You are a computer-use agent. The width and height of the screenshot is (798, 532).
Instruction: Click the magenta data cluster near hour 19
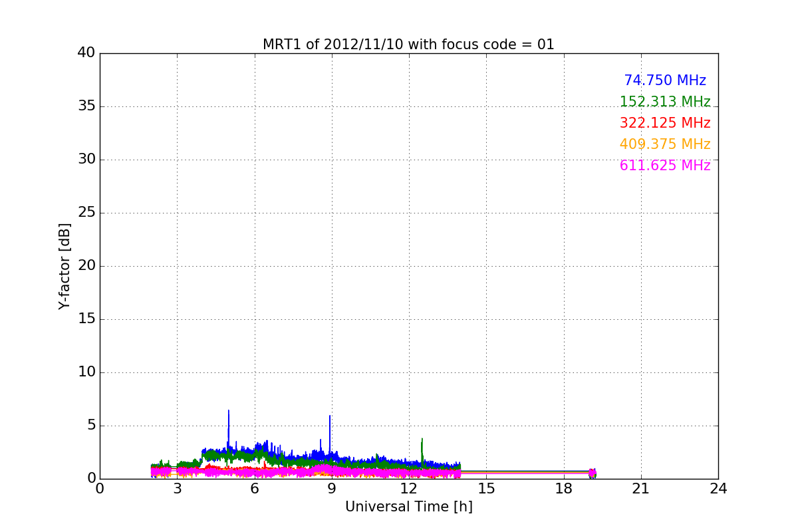coord(592,473)
